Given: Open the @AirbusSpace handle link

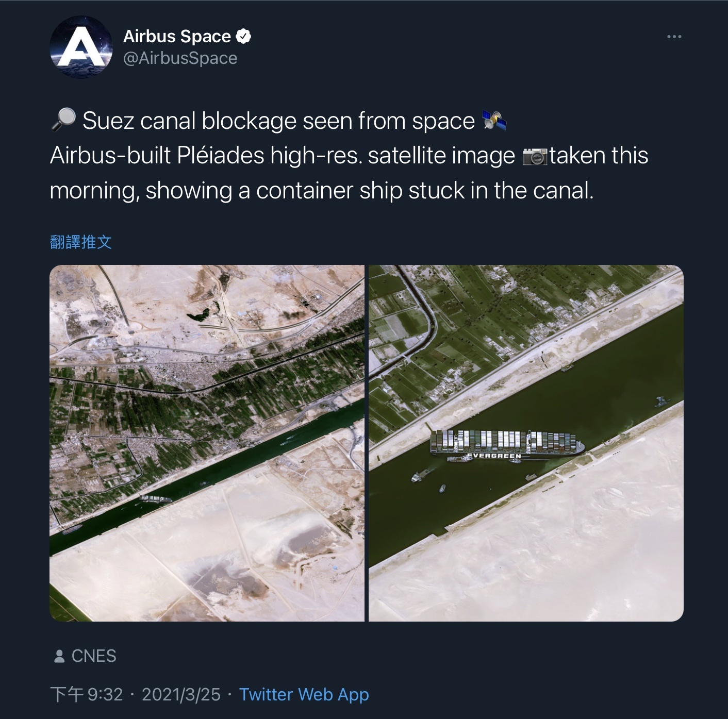Looking at the screenshot, I should (180, 58).
